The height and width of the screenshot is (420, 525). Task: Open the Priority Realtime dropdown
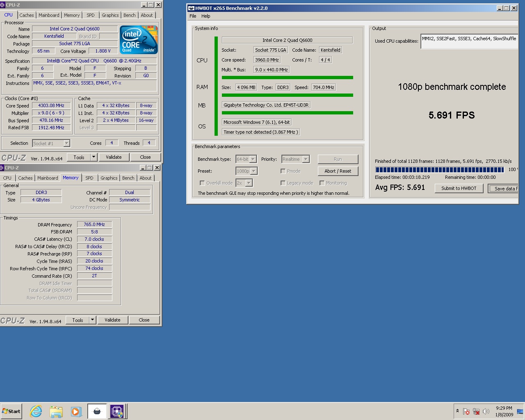pyautogui.click(x=306, y=159)
